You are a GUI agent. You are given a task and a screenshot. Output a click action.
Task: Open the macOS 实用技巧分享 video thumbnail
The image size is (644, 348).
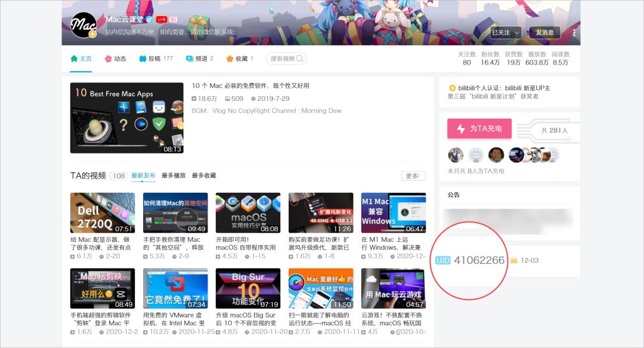[x=248, y=213]
